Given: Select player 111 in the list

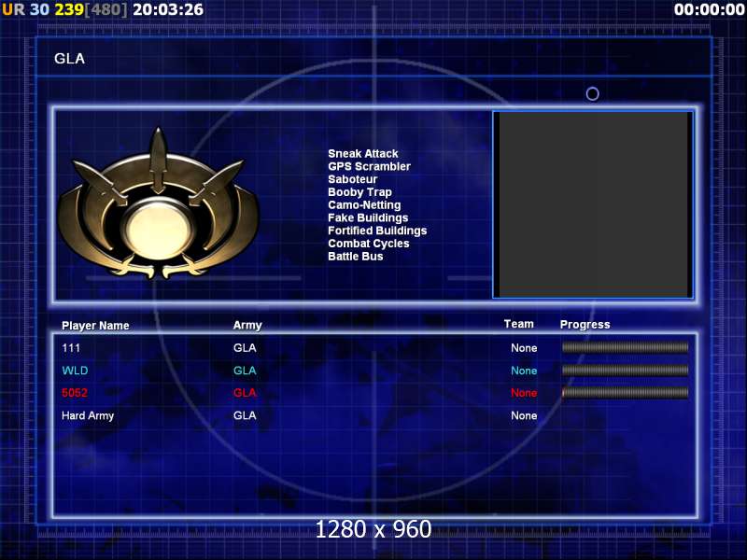Looking at the screenshot, I should (x=71, y=348).
